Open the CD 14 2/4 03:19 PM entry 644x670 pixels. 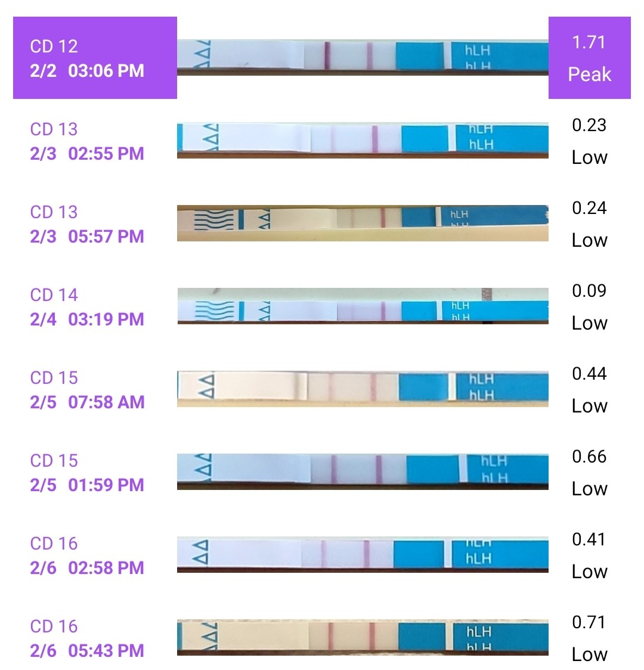tap(87, 307)
